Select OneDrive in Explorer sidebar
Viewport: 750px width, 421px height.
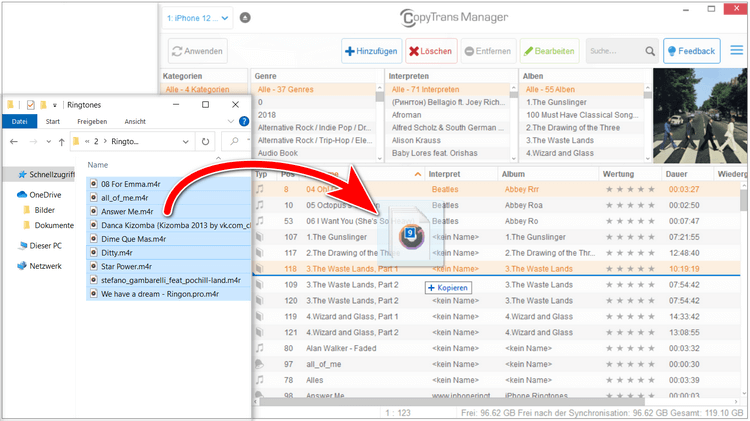(39, 195)
